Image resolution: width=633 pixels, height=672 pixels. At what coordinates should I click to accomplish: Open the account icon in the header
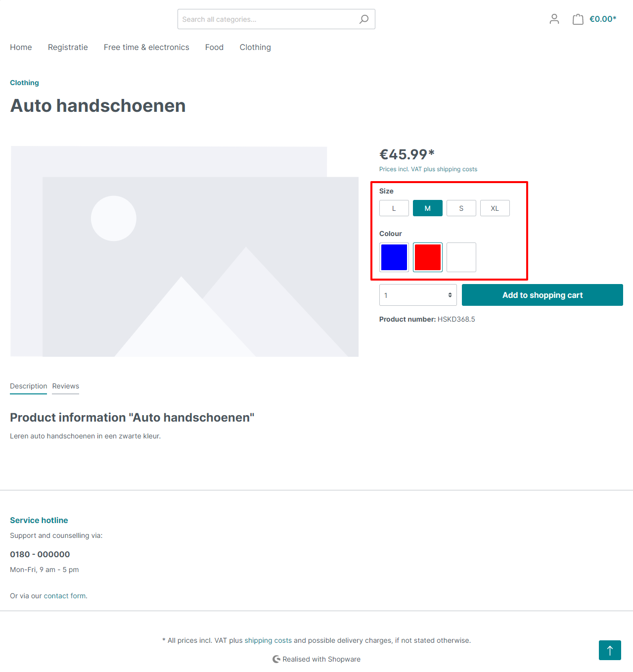(x=554, y=19)
